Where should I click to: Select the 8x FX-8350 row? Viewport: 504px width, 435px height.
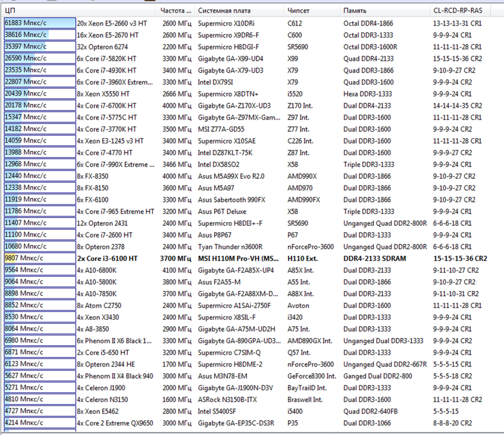click(92, 176)
